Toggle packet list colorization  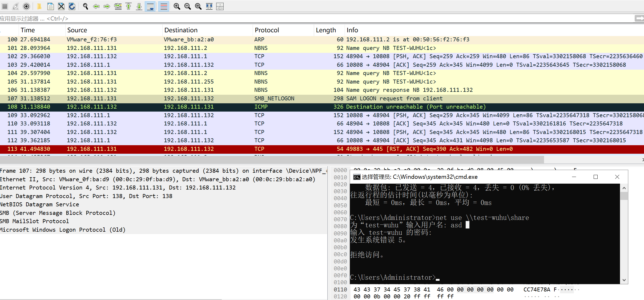[x=164, y=6]
